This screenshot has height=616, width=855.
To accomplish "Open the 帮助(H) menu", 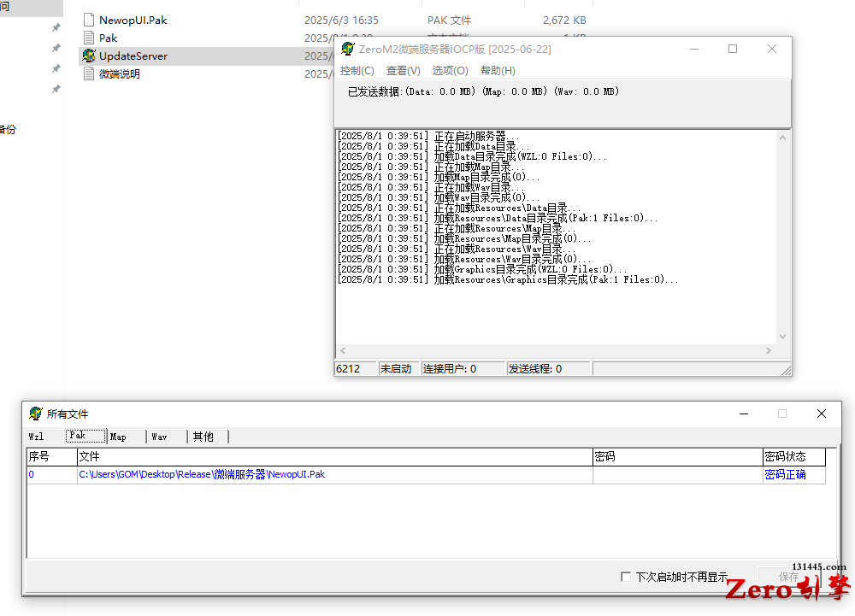I will (498, 71).
